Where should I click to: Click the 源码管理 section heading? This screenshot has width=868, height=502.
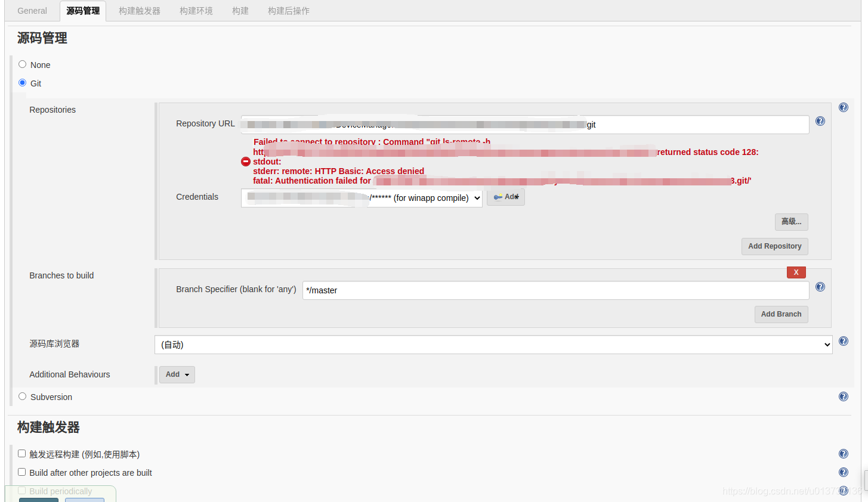(x=42, y=38)
